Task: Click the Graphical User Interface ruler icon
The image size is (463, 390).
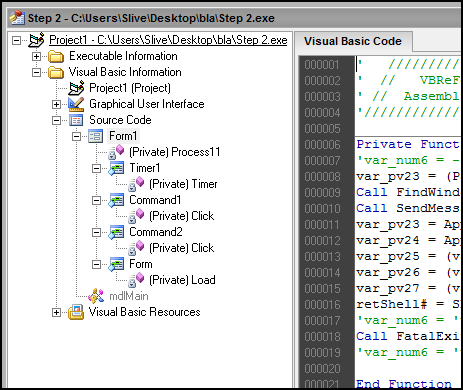Action: pos(76,104)
